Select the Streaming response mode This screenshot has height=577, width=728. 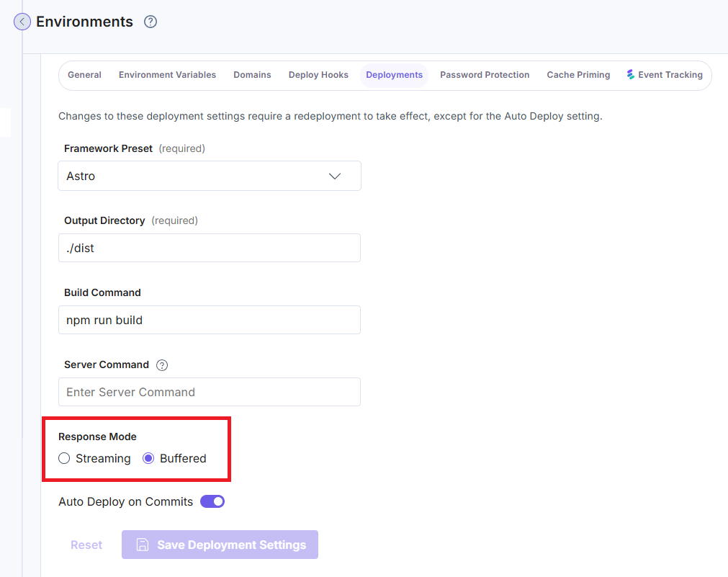point(64,459)
